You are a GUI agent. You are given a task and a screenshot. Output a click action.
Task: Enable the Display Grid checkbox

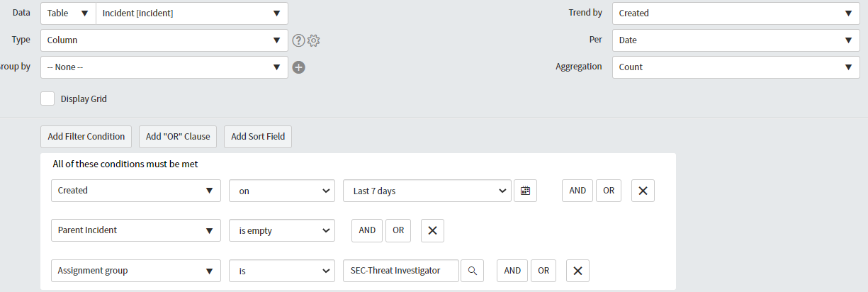[x=47, y=99]
